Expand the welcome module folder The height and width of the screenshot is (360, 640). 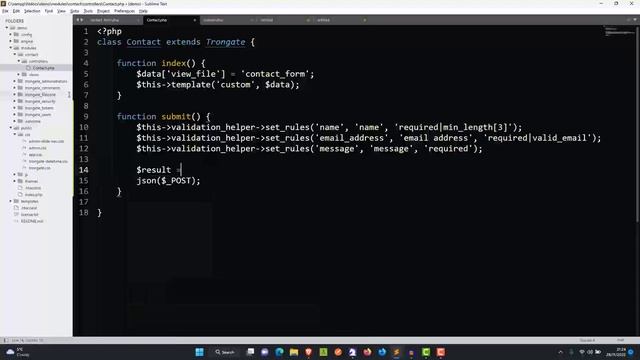[x=15, y=121]
